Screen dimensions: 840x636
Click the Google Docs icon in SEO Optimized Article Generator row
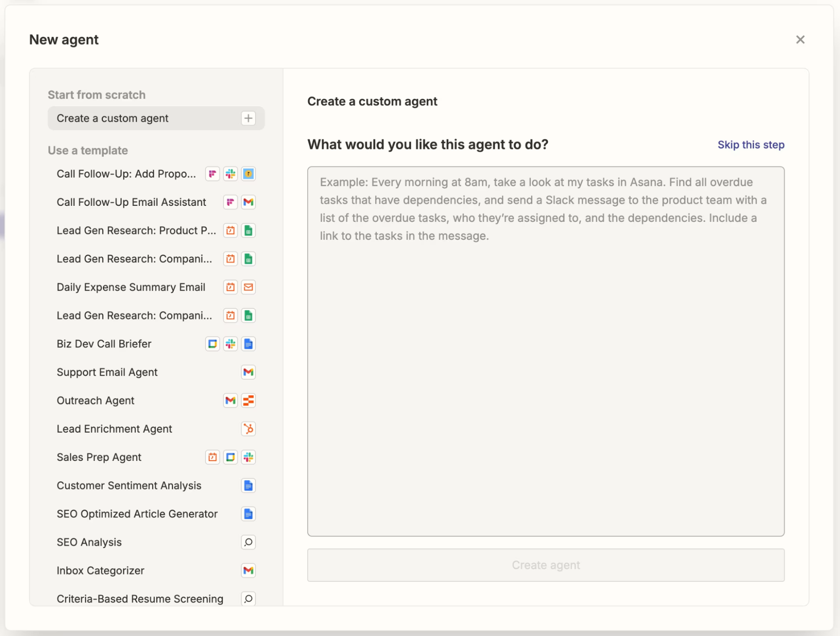tap(248, 514)
